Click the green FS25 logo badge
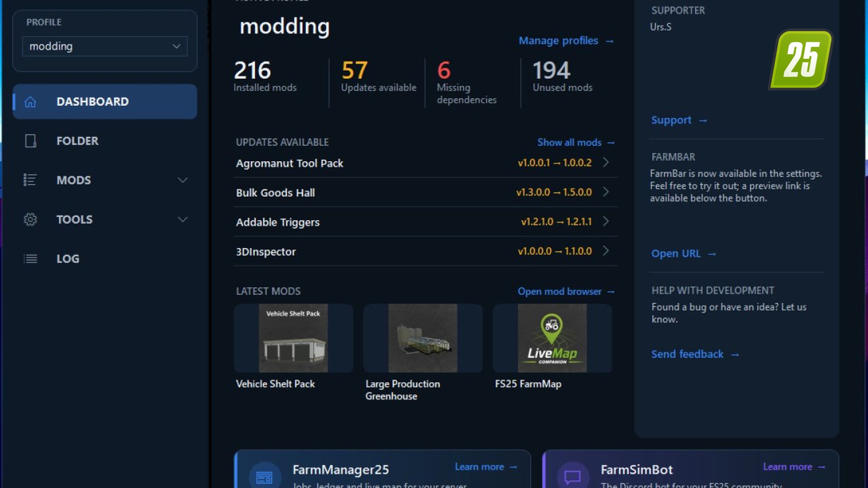This screenshot has width=868, height=488. click(x=801, y=60)
